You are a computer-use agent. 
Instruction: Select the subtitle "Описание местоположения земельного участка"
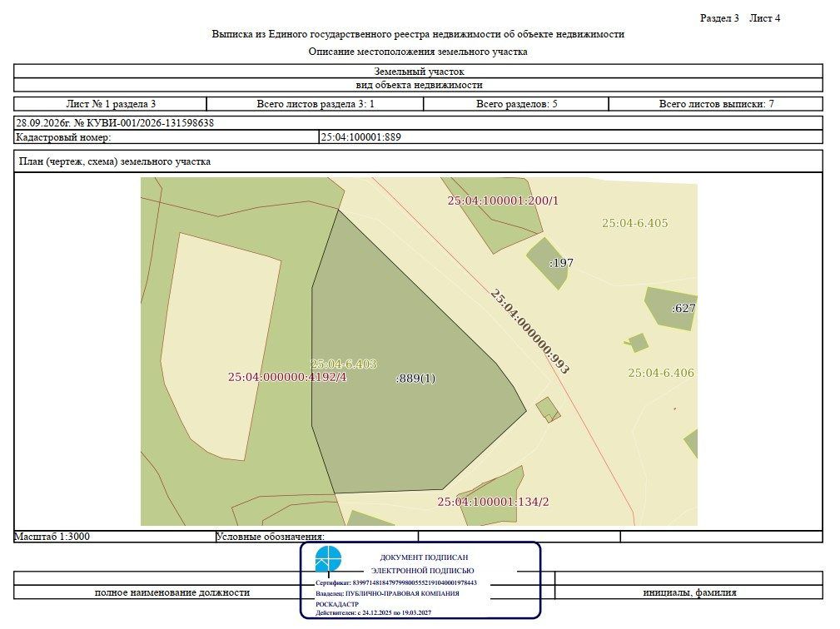click(x=418, y=52)
